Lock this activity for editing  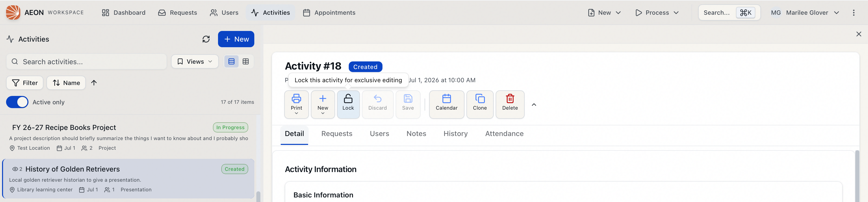point(348,104)
